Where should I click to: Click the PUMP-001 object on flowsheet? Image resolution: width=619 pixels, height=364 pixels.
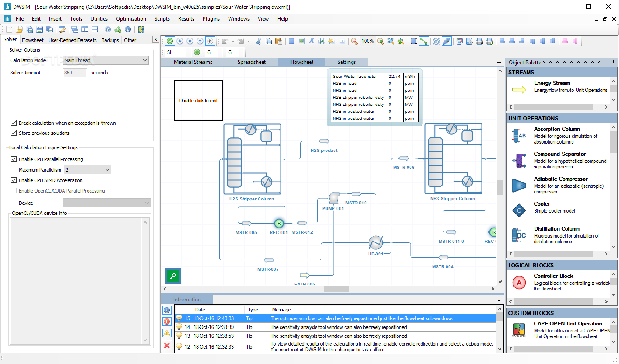point(333,198)
